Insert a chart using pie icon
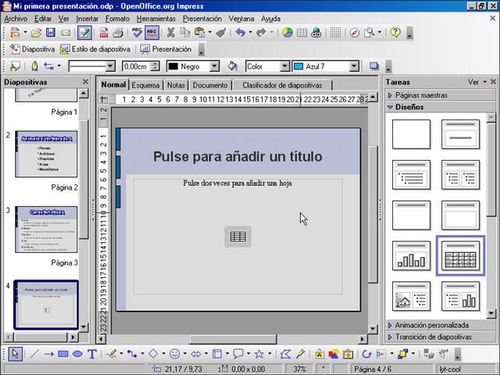500x375 pixels. tap(287, 33)
